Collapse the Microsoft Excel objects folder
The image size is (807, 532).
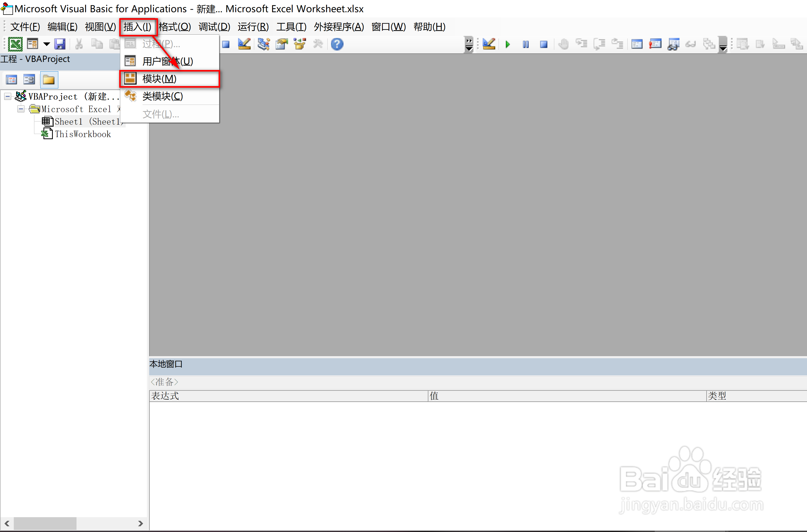(21, 109)
